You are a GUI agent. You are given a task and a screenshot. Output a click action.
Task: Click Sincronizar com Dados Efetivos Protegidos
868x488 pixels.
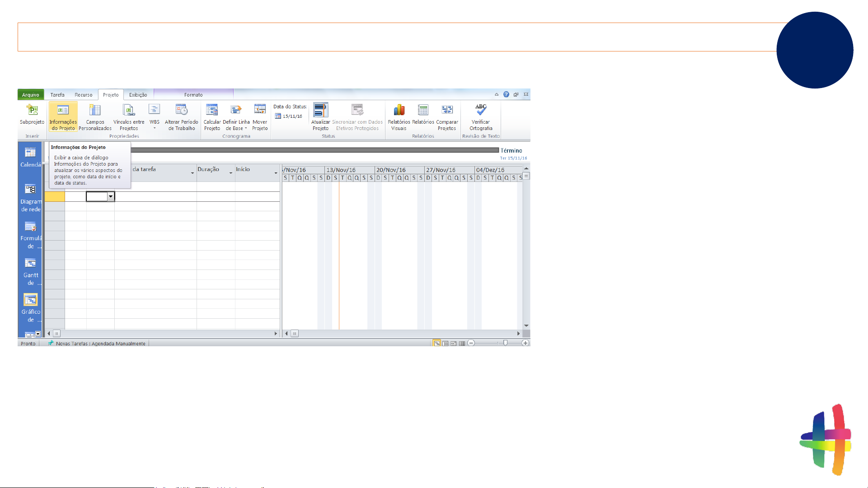click(357, 116)
